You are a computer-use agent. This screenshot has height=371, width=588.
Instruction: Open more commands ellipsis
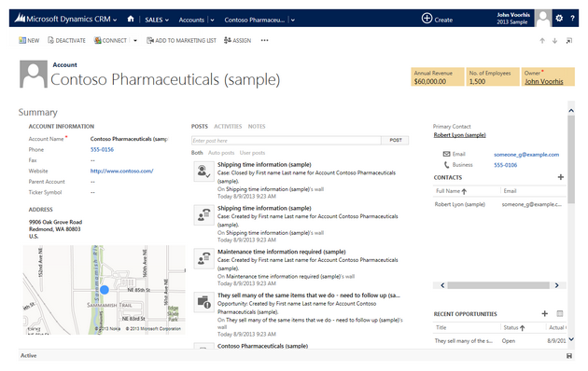point(264,40)
